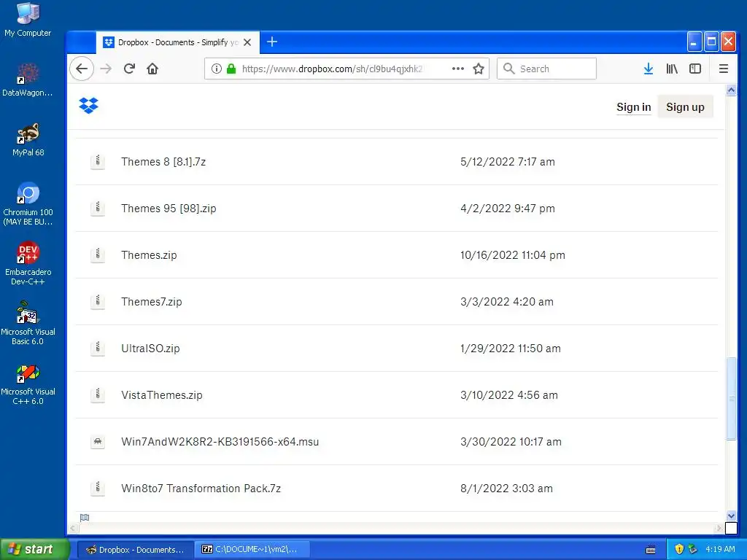This screenshot has width=747, height=560.
Task: Open Themes 95 [98].zip file
Action: (169, 209)
